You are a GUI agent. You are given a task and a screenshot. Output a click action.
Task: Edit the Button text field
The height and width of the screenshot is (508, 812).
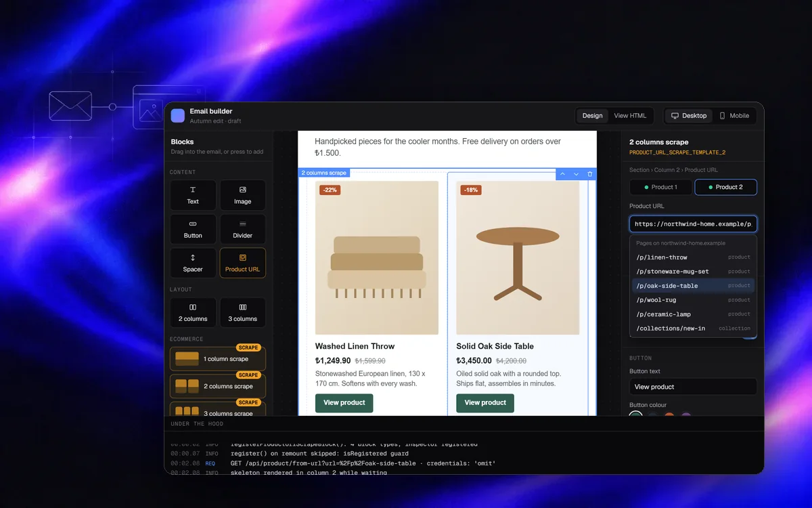(693, 387)
